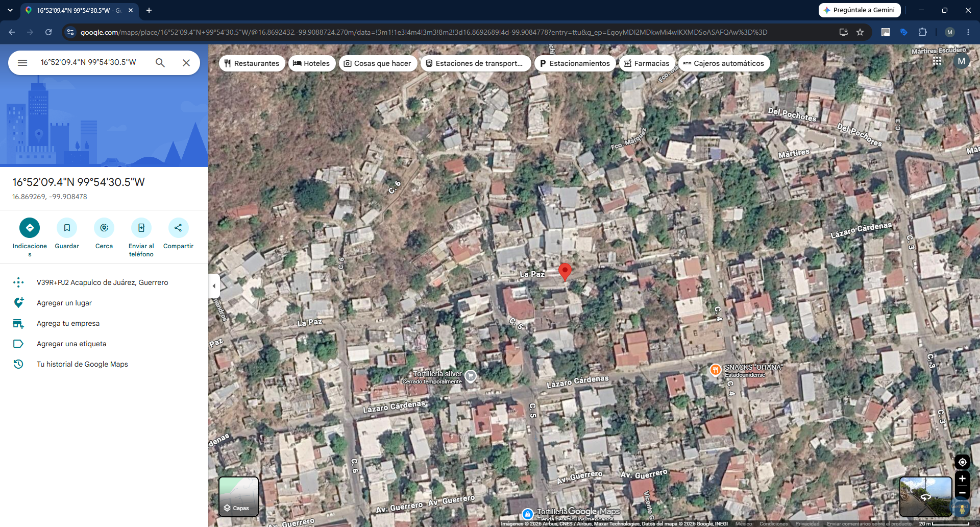Click the search magnifier icon
Screen dimensions: 980x527
[x=160, y=63]
